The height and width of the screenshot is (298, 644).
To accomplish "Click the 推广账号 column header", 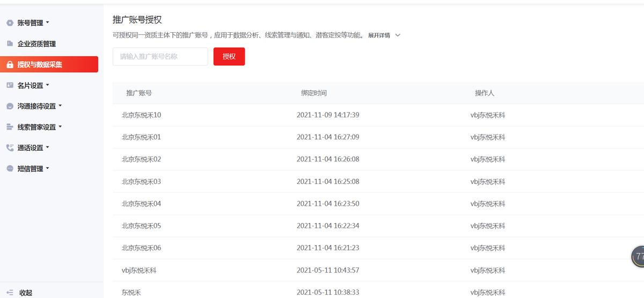I will (139, 93).
